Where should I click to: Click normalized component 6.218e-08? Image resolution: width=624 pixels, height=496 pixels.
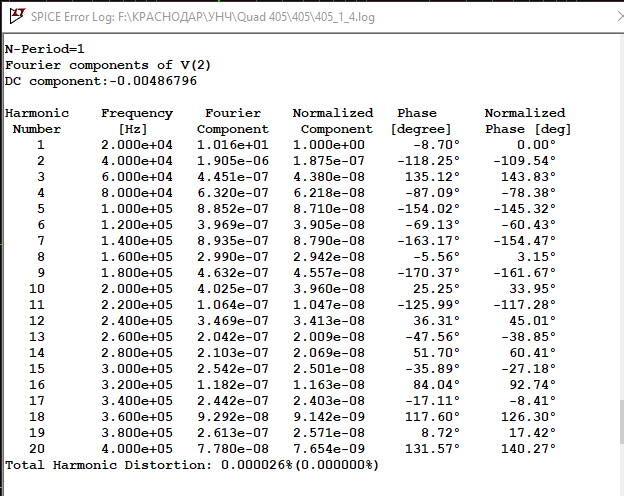[329, 193]
